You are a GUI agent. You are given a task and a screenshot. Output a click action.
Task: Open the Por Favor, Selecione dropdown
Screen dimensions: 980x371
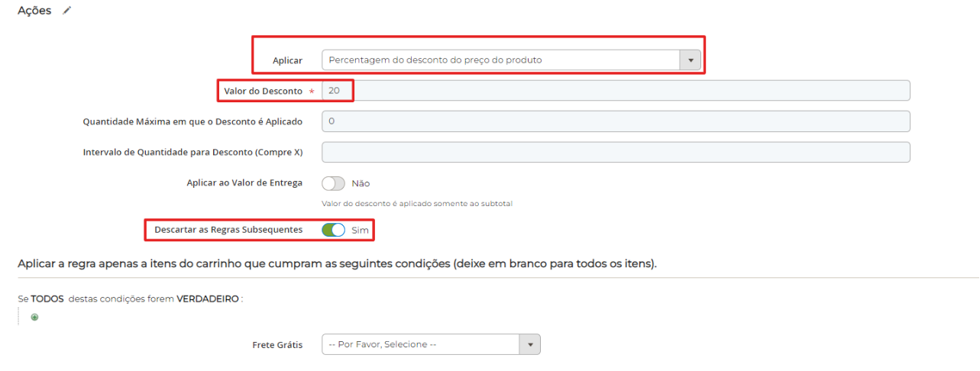[x=421, y=344]
